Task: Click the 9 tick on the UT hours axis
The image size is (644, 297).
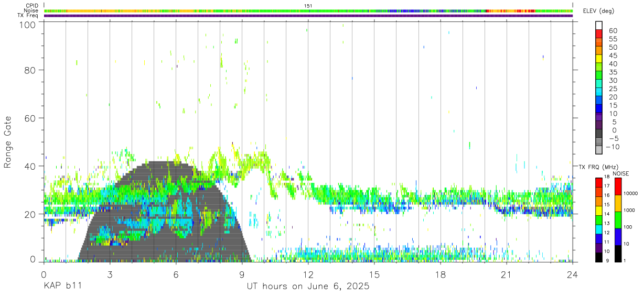Action: point(242,274)
